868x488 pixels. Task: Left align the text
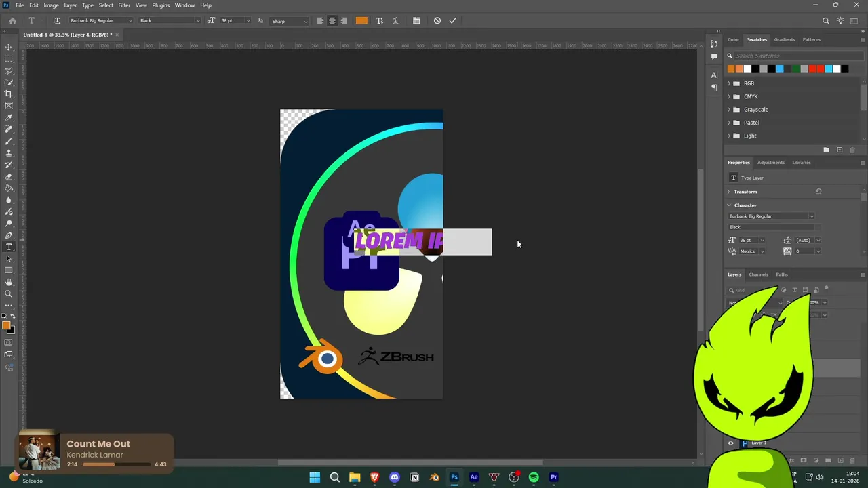[320, 20]
